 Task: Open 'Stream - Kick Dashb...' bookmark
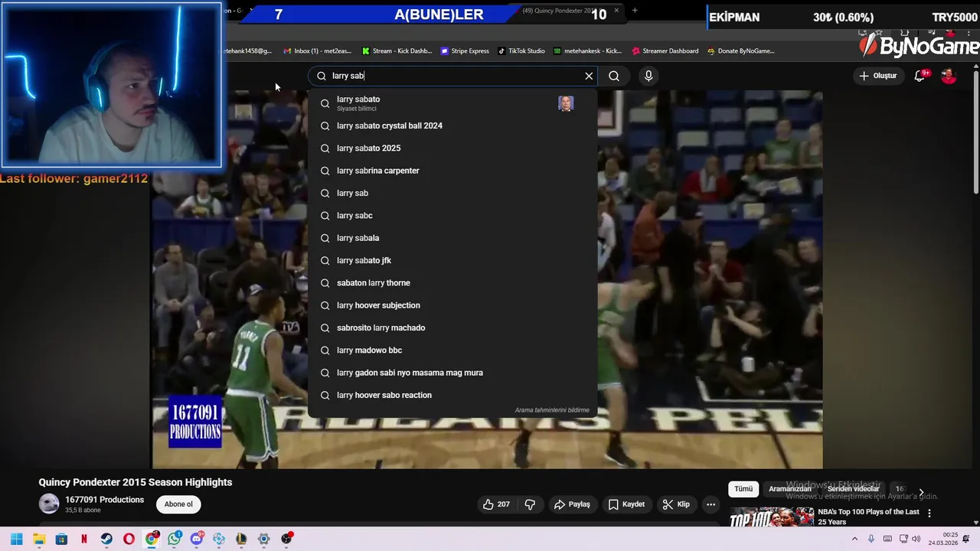point(397,51)
